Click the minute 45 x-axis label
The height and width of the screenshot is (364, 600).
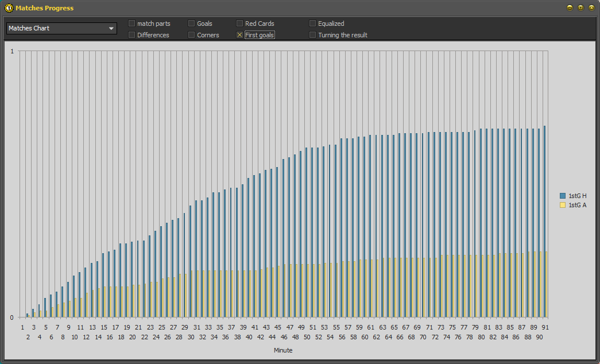tap(278, 327)
